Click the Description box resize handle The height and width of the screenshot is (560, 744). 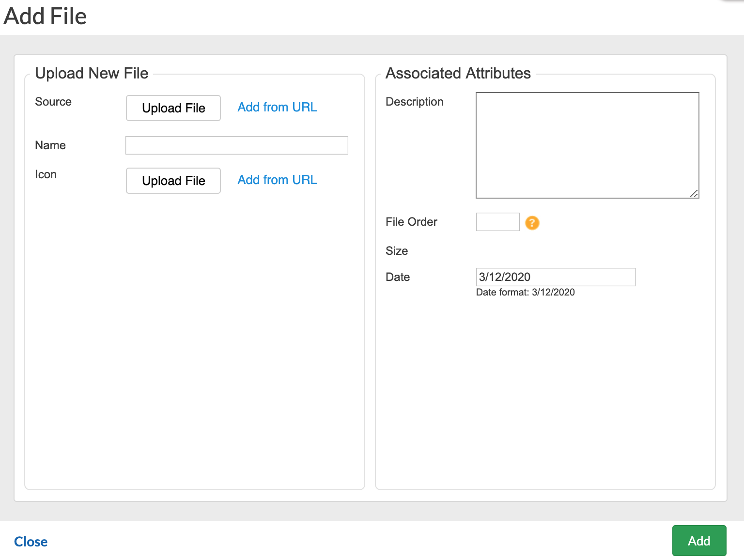694,194
